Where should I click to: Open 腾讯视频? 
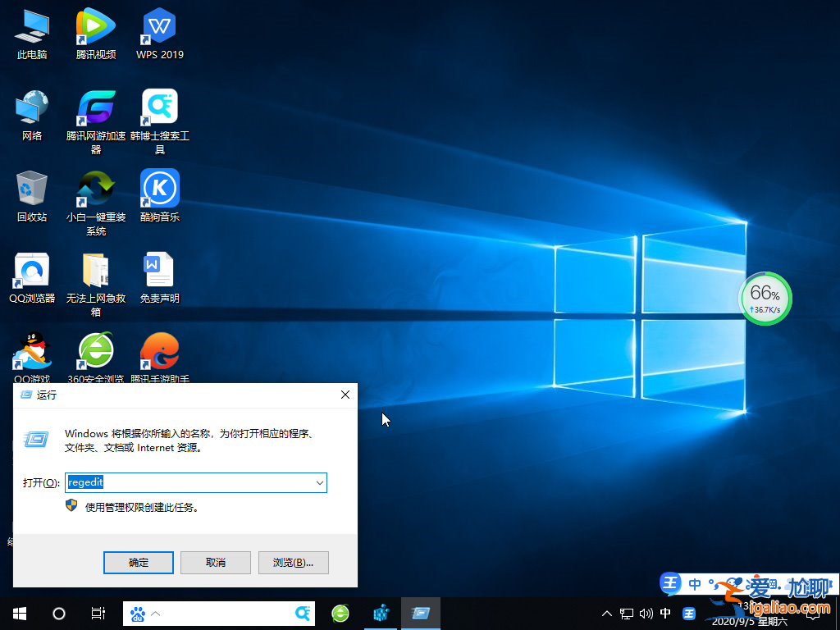pos(95,27)
